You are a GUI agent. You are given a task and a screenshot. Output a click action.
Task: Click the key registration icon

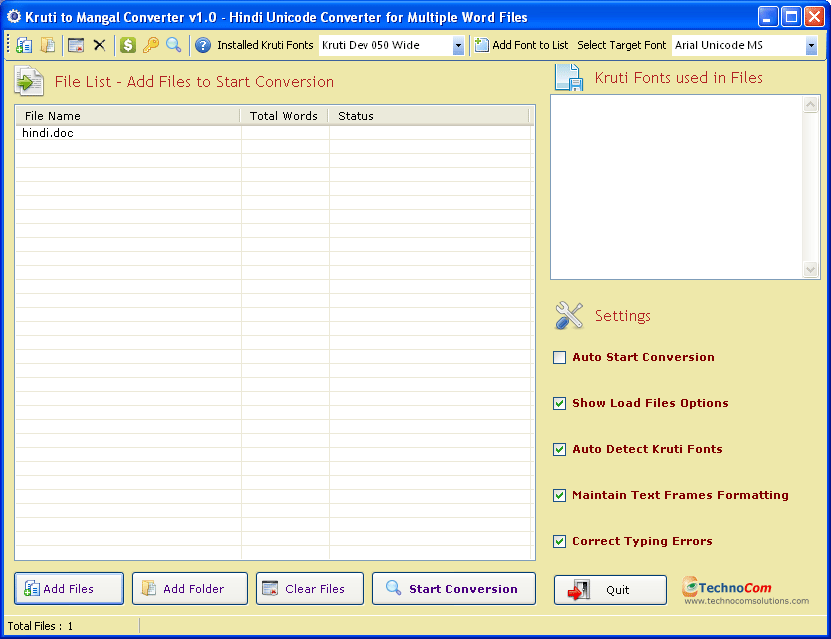point(151,45)
